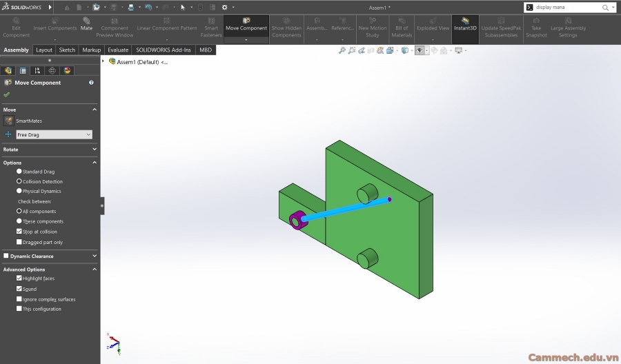Toggle the Highlight faces checkbox
Image resolution: width=621 pixels, height=364 pixels.
(x=19, y=278)
